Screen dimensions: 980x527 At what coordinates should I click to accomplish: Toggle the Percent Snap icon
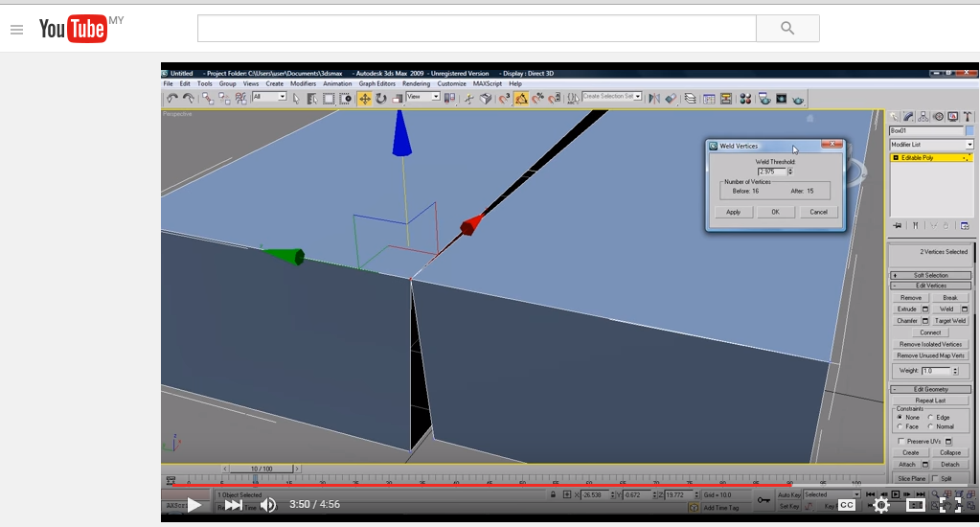click(x=537, y=98)
